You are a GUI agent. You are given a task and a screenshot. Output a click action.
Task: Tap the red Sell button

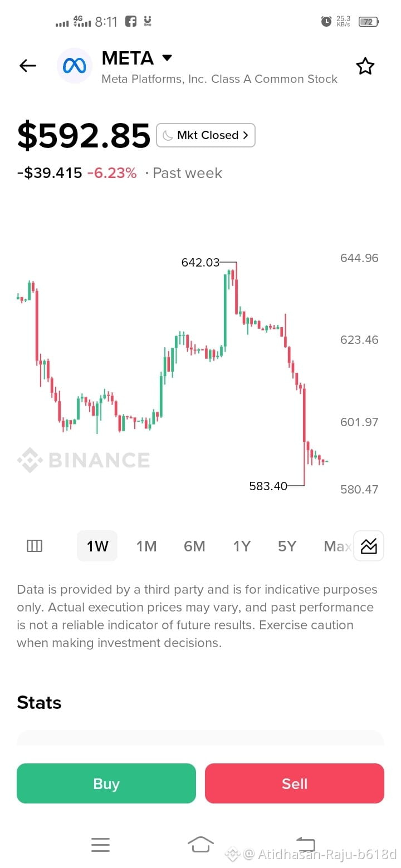(x=295, y=783)
